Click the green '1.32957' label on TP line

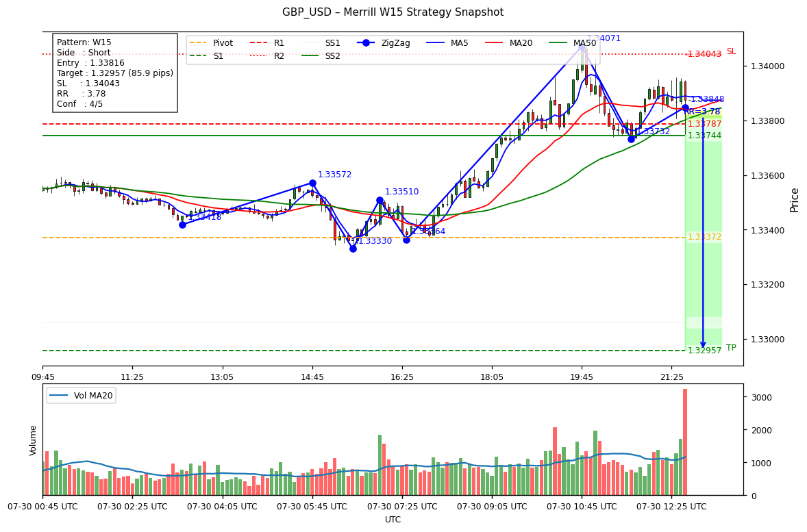point(704,351)
